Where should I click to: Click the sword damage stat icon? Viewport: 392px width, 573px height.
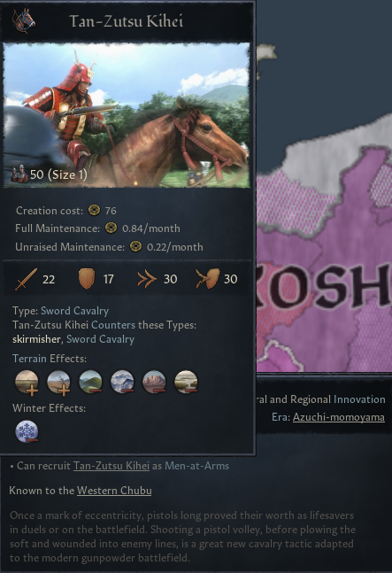coord(26,279)
